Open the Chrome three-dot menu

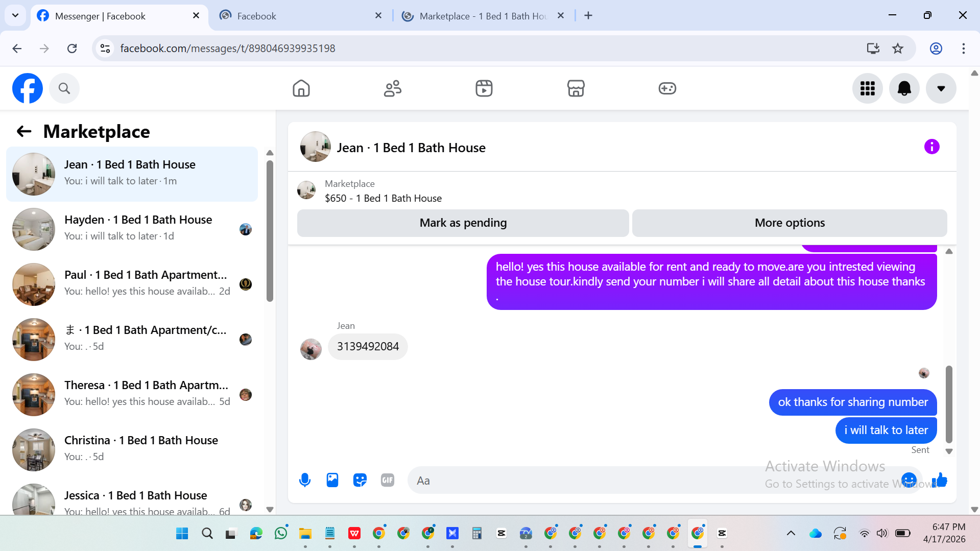click(x=964, y=49)
